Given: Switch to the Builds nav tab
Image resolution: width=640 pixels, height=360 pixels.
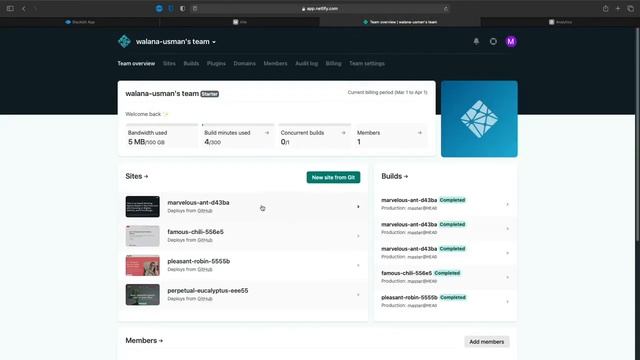Looking at the screenshot, I should (191, 64).
